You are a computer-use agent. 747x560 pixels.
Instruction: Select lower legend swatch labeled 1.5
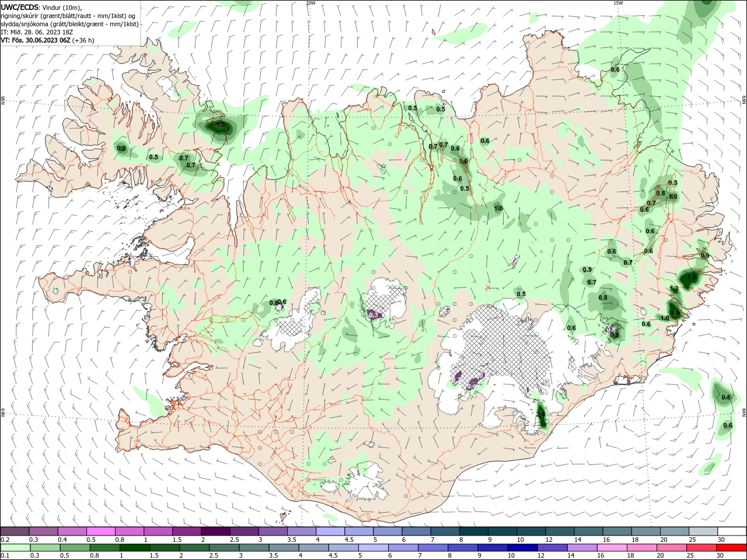point(164,548)
